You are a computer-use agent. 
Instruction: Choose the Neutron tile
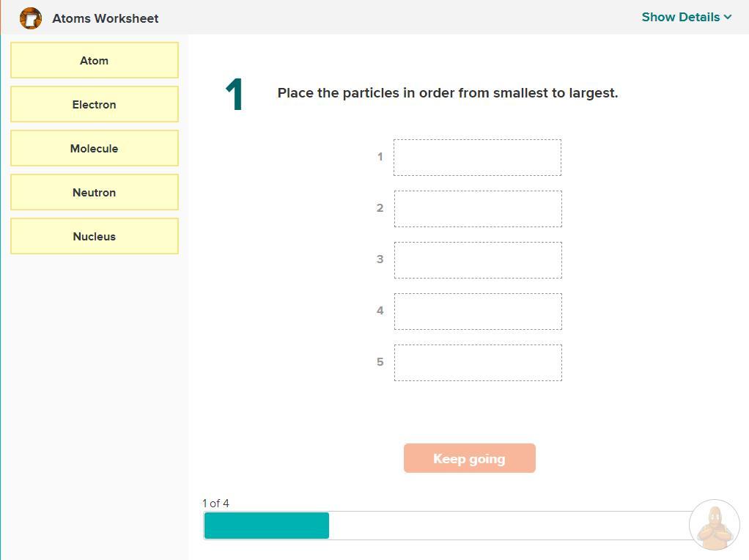[95, 192]
